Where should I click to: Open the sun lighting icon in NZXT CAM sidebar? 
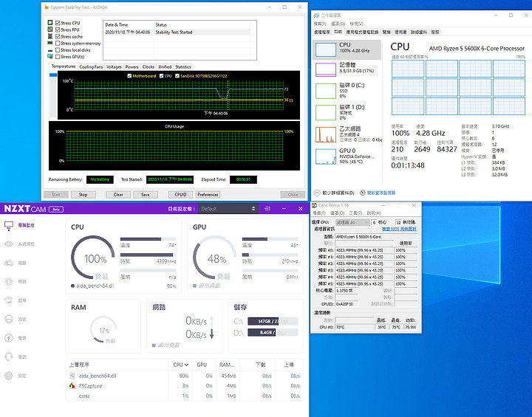pos(8,281)
